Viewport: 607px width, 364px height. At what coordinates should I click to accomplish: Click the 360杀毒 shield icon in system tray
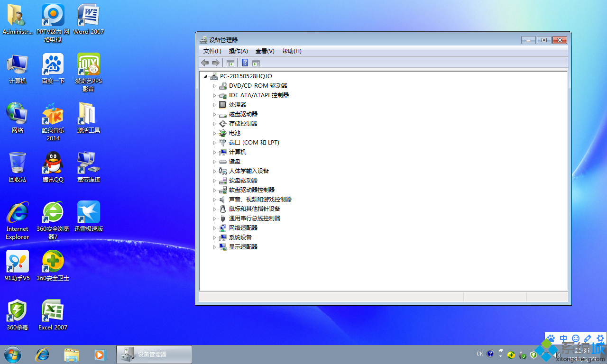[533, 355]
